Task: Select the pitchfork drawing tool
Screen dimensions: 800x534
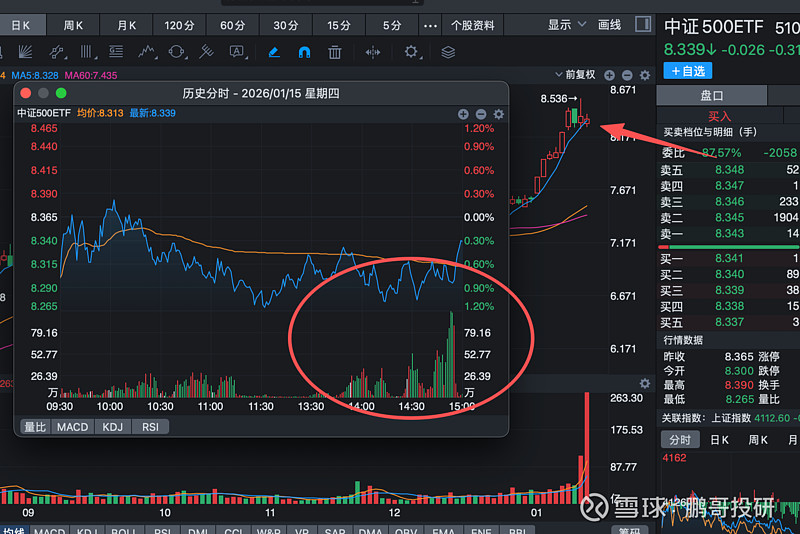Action: pos(206,52)
